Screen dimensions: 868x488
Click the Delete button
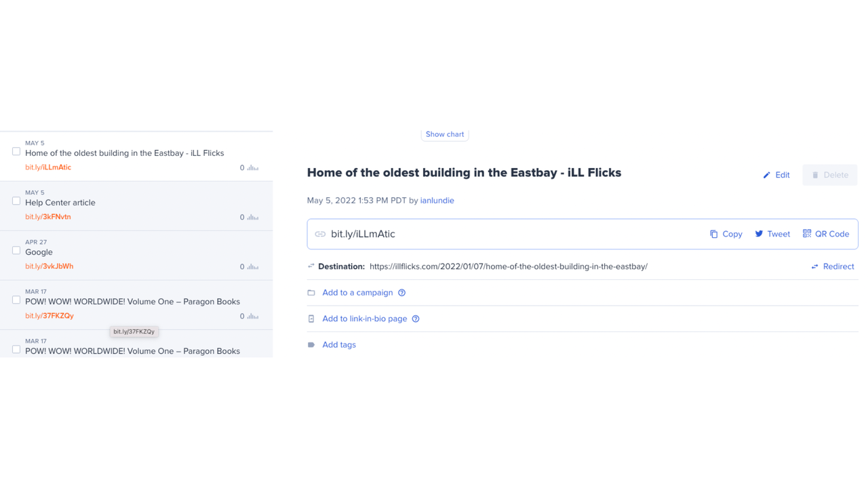pos(829,175)
